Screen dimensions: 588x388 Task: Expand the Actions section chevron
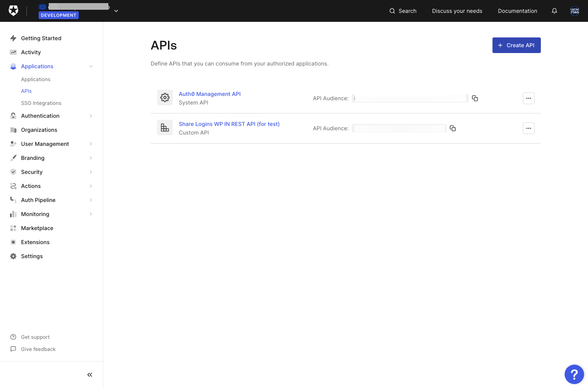coord(91,186)
